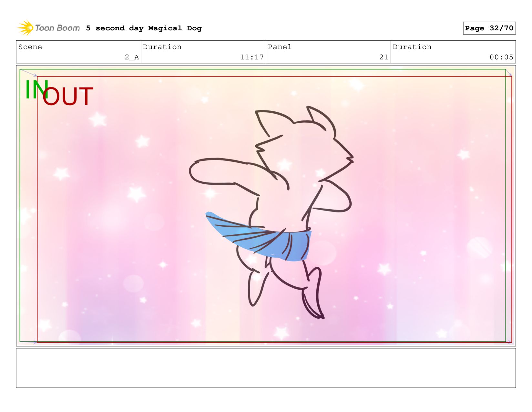
Task: Click the empty notes box below panel
Action: 266,368
